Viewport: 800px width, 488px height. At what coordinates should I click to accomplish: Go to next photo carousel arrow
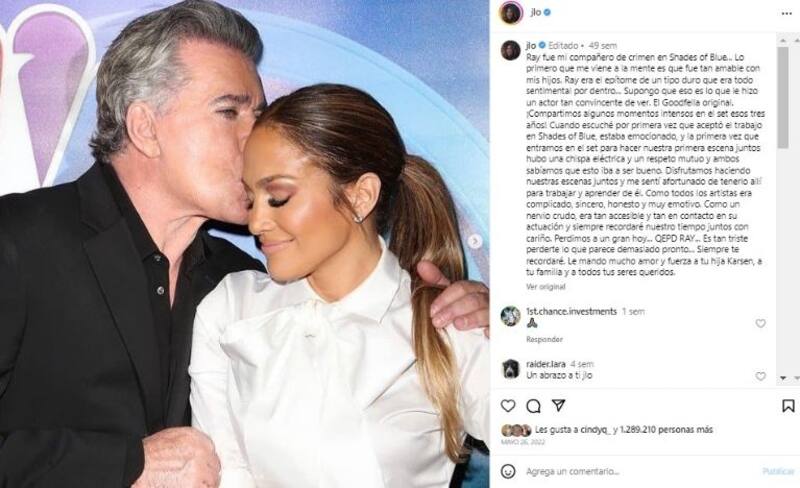474,241
